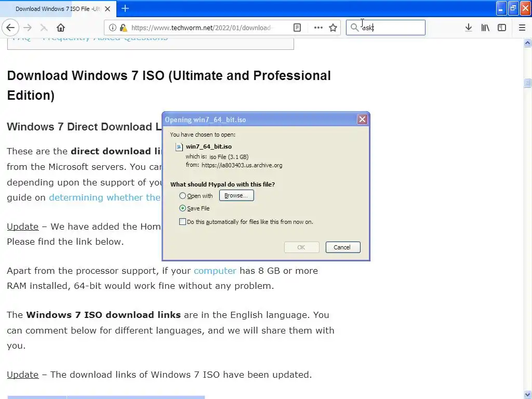
Task: Click the first underlined Update word
Action: click(x=23, y=227)
